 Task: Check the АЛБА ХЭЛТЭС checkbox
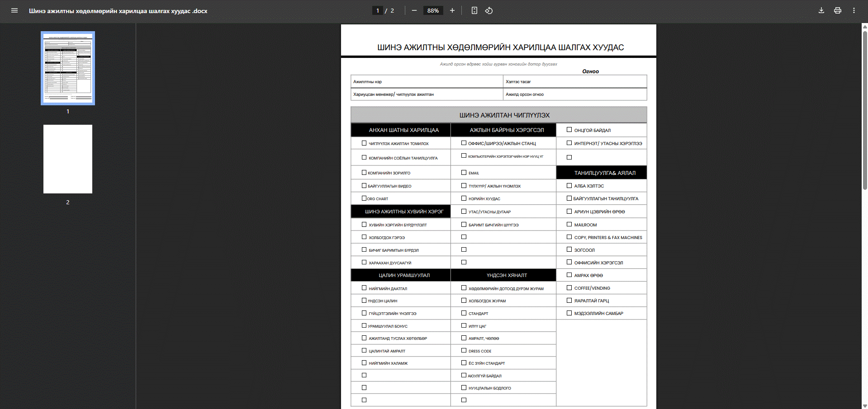coord(569,185)
